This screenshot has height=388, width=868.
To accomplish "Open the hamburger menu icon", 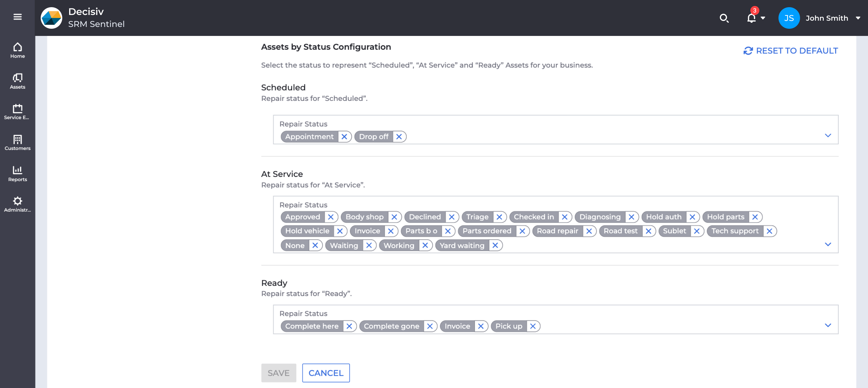I will [x=18, y=16].
